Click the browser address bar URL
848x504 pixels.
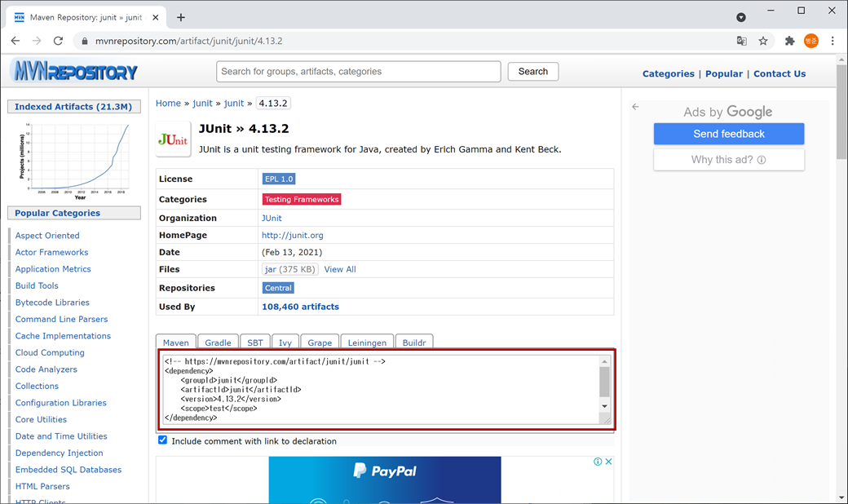point(188,41)
